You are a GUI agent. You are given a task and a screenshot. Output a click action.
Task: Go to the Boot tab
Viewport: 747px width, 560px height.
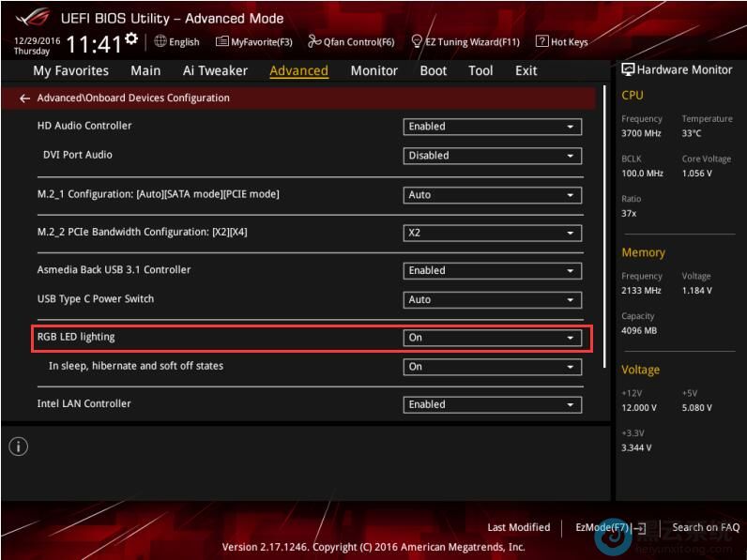tap(433, 70)
